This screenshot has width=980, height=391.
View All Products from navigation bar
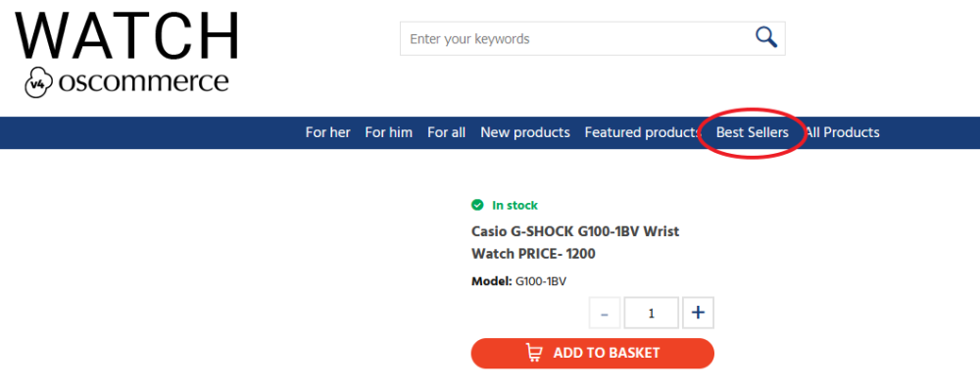point(842,132)
